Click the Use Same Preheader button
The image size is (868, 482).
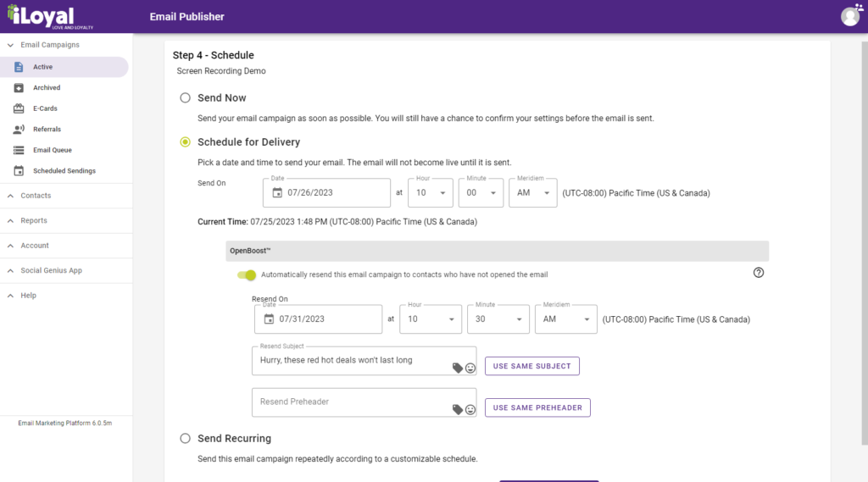(537, 407)
